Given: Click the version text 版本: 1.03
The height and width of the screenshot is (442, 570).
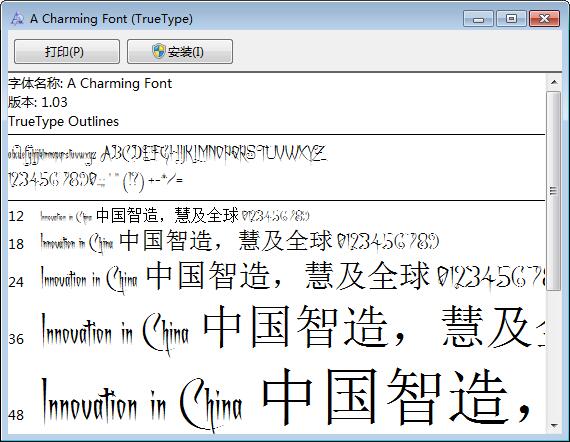Looking at the screenshot, I should click(38, 102).
